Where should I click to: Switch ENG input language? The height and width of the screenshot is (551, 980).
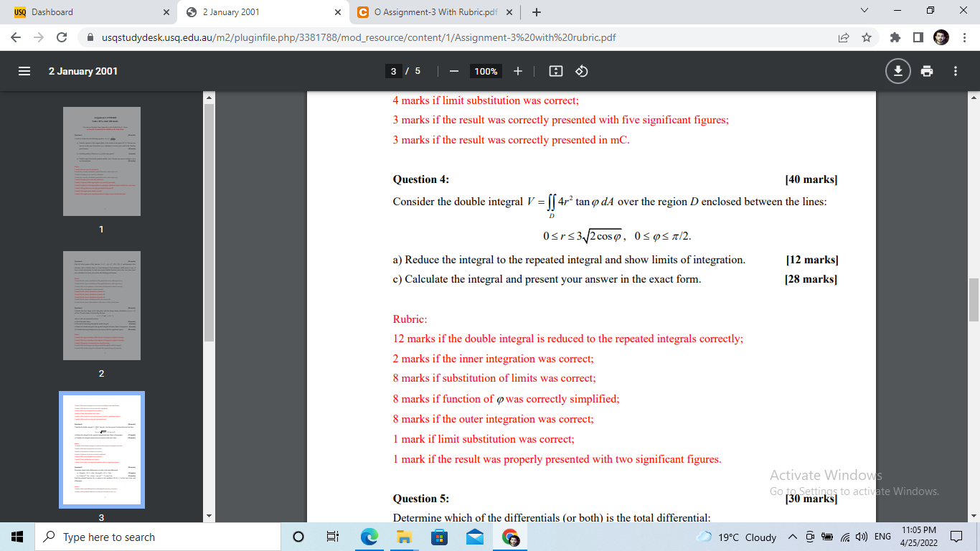click(x=882, y=537)
